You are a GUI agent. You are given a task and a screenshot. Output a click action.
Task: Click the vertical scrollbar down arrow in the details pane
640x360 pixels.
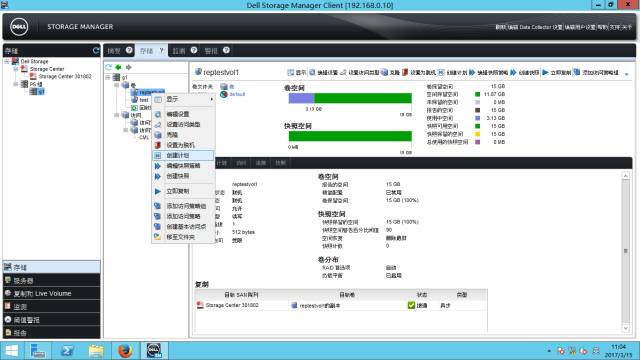click(625, 328)
